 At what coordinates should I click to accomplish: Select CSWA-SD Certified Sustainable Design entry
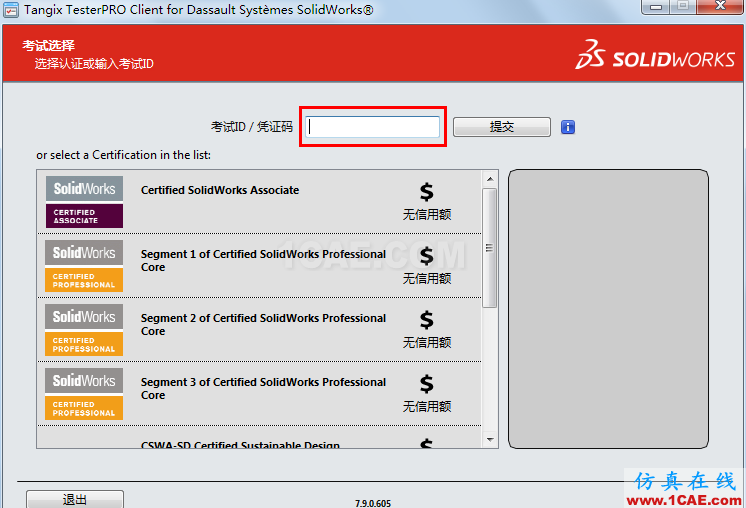tap(259, 438)
